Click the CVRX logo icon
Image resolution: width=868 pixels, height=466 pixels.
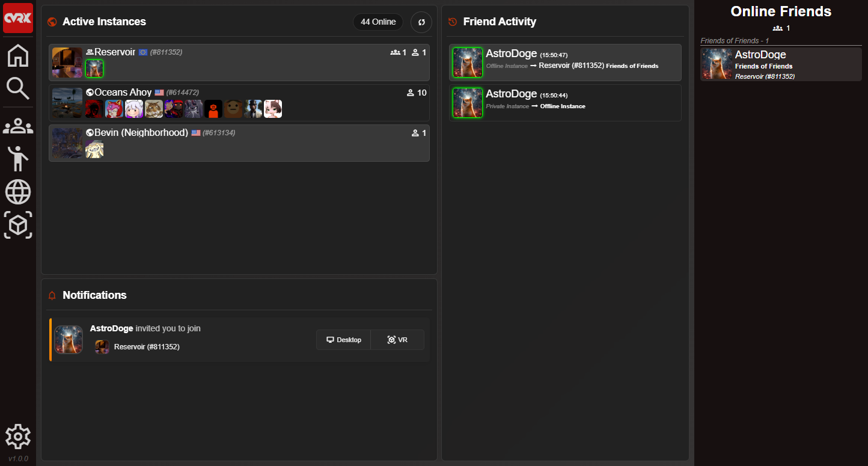click(x=18, y=18)
